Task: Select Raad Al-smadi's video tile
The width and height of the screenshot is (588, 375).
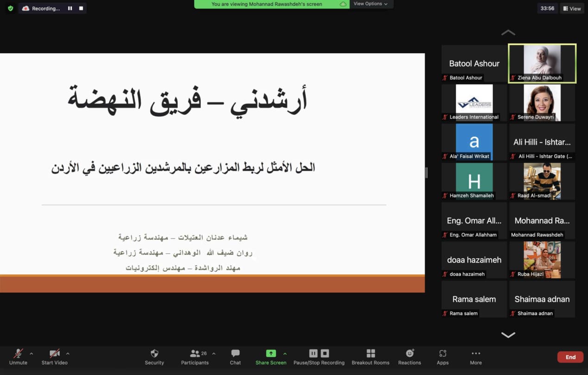Action: click(x=542, y=181)
